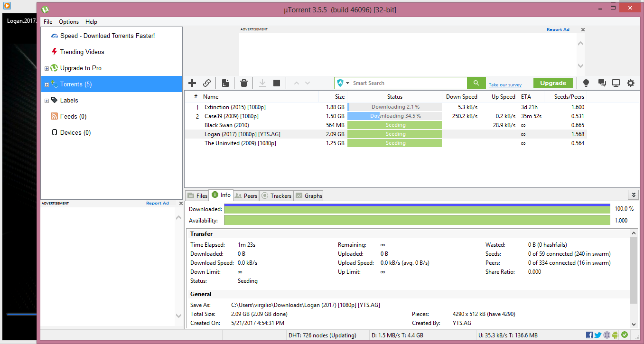Click the Start Torrent download arrow icon
Viewport: 644px width, 344px height.
coord(262,83)
